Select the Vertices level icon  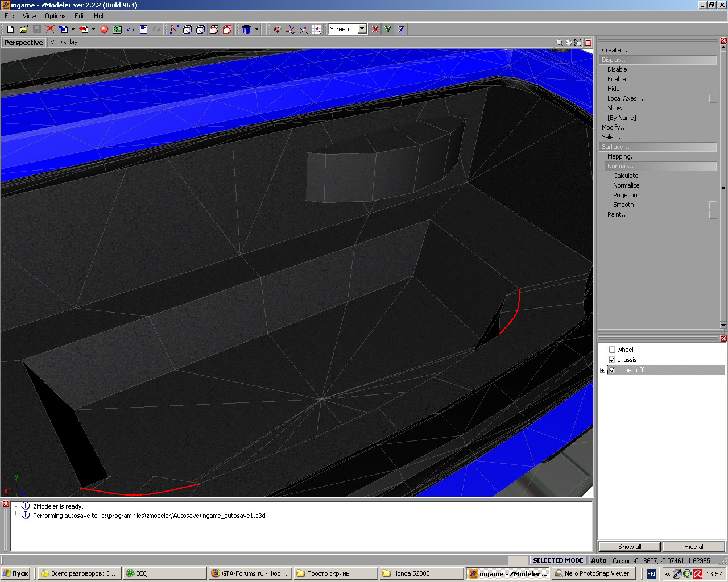pyautogui.click(x=174, y=29)
